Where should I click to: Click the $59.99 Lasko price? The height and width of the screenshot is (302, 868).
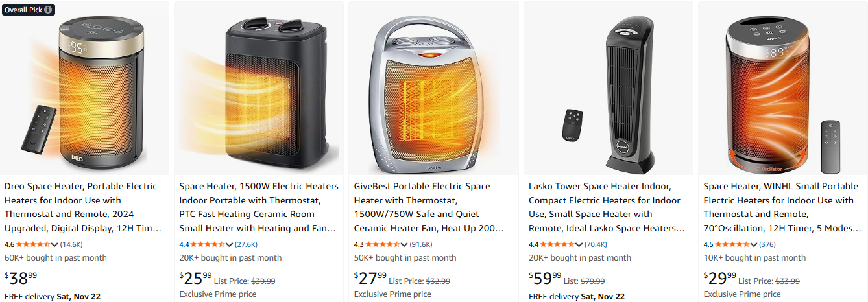point(546,279)
